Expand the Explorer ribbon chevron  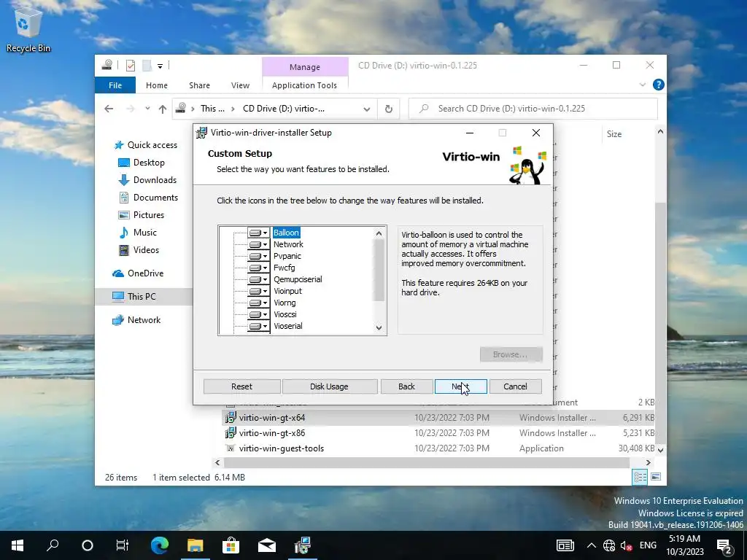[643, 85]
